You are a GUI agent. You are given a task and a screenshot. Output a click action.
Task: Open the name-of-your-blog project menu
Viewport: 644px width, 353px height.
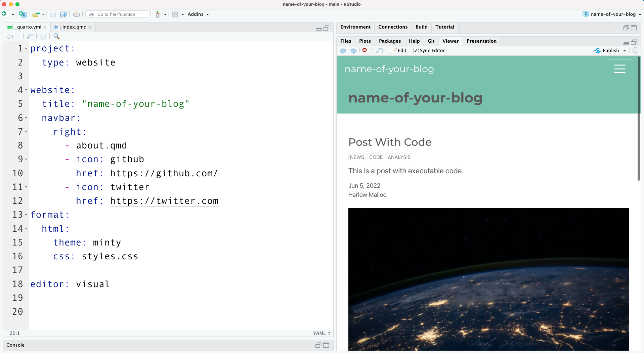point(612,14)
